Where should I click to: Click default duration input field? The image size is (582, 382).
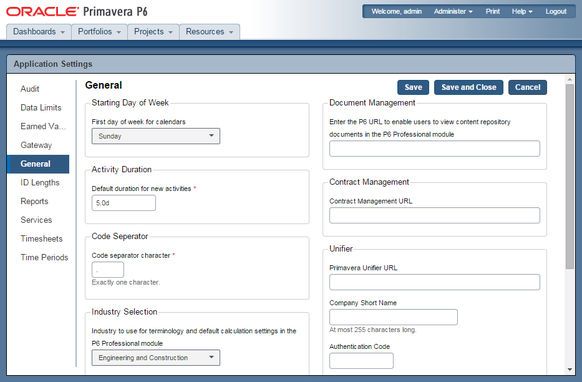124,203
